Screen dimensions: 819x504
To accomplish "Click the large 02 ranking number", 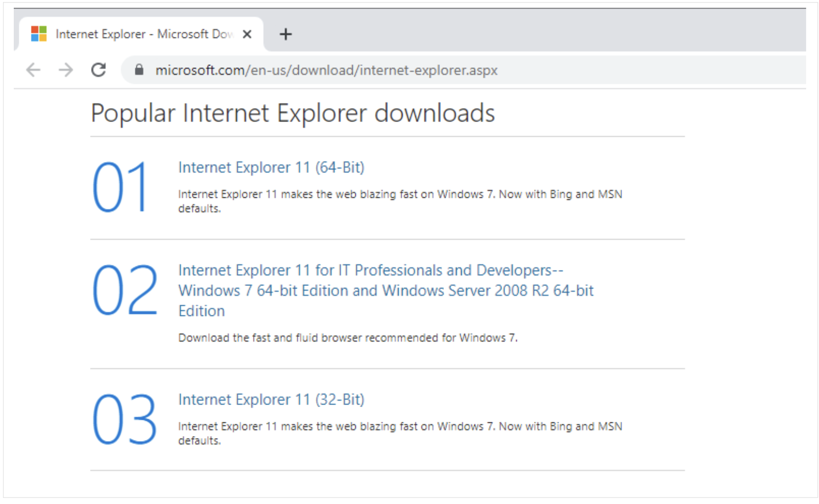I will (125, 290).
